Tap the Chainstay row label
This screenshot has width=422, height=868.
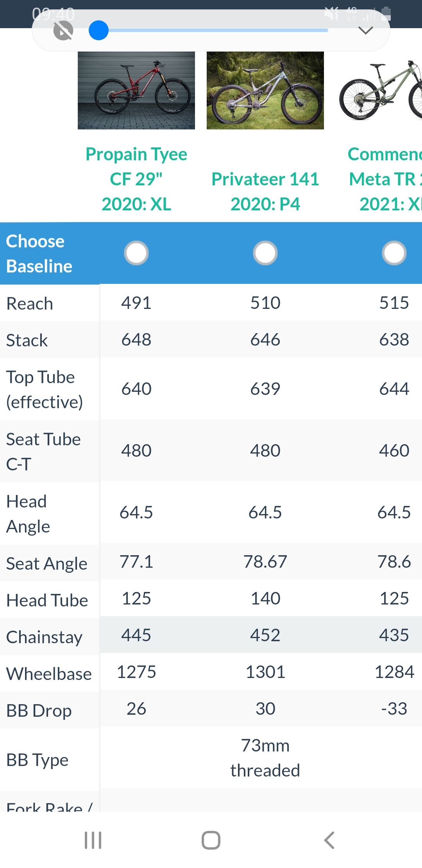(x=44, y=637)
